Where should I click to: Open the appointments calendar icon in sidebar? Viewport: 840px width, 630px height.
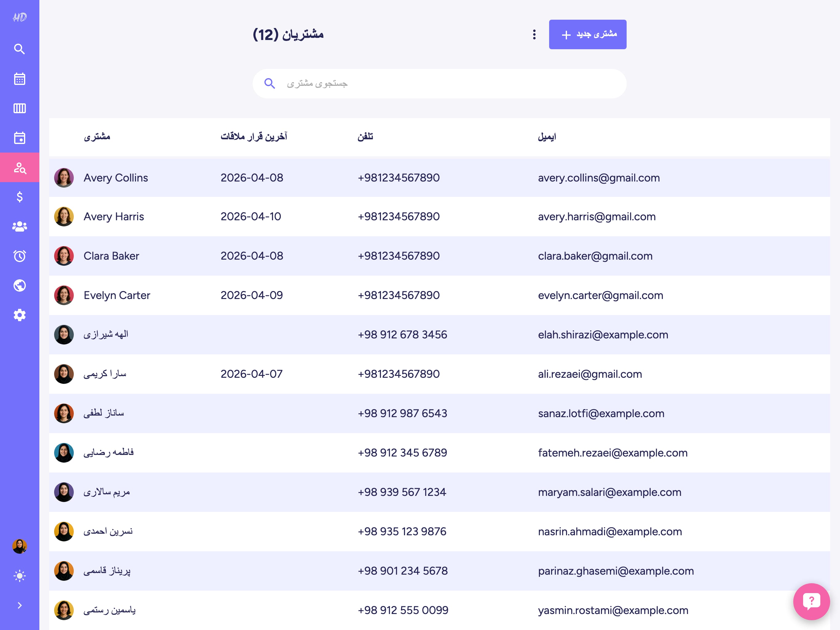coord(19,138)
